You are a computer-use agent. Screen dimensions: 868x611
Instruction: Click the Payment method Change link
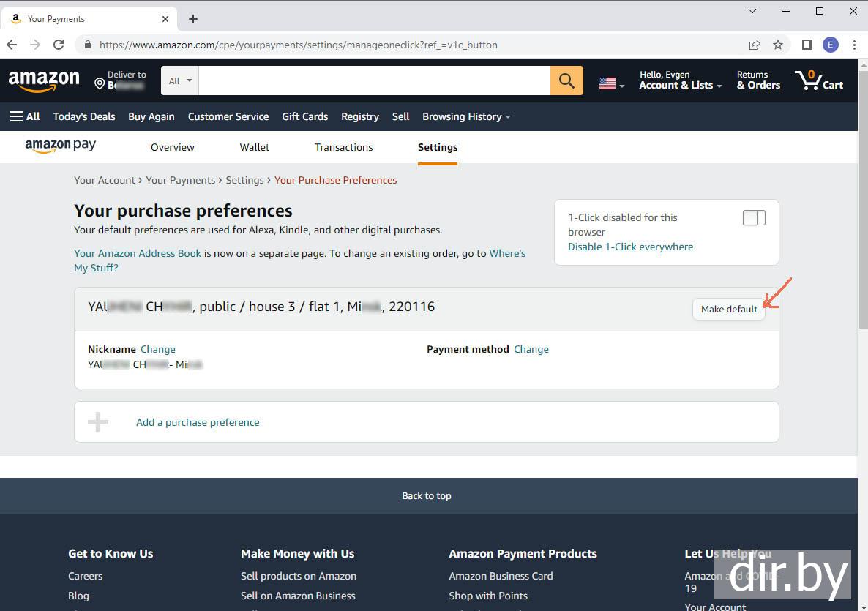click(x=531, y=349)
